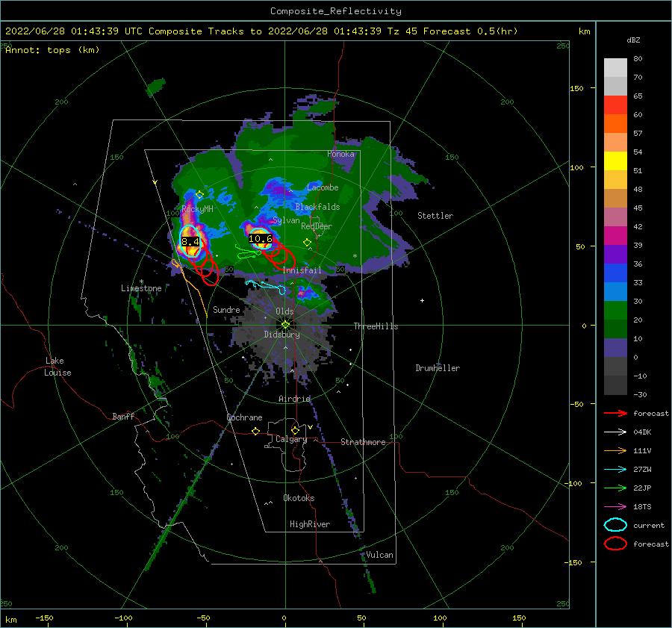Click the cyan current ellipse legend icon
Screen dimensions: 672x628
coord(615,525)
